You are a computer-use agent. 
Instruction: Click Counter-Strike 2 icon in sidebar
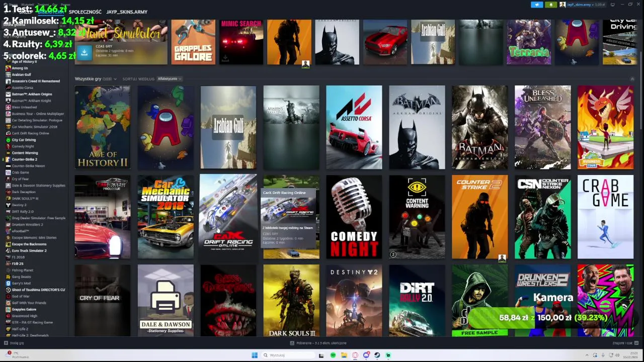tap(8, 159)
